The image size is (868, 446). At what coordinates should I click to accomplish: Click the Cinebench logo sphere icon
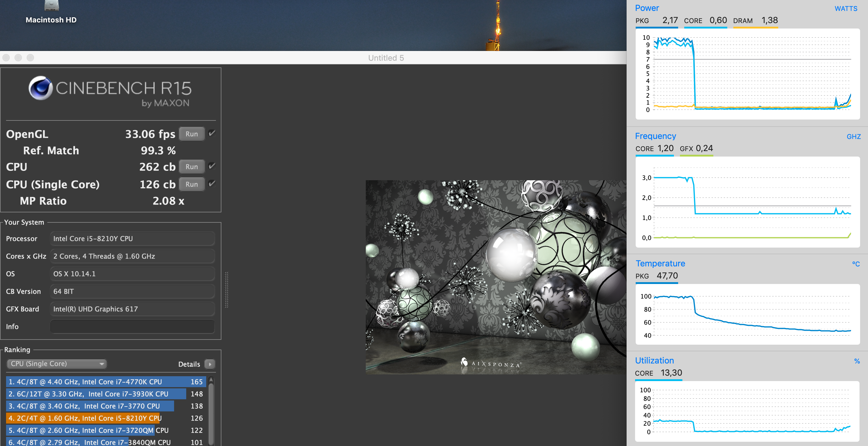[40, 88]
